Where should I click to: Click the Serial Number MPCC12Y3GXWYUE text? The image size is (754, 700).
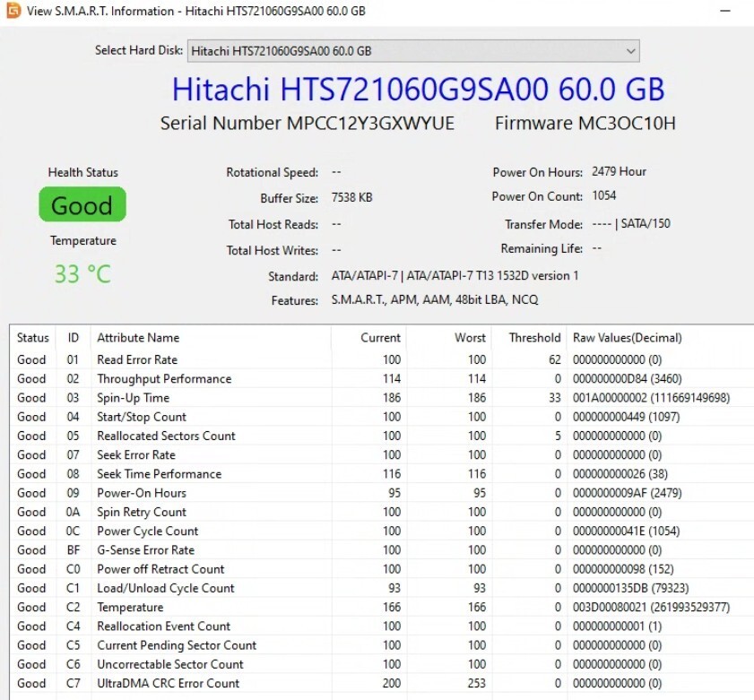point(308,124)
